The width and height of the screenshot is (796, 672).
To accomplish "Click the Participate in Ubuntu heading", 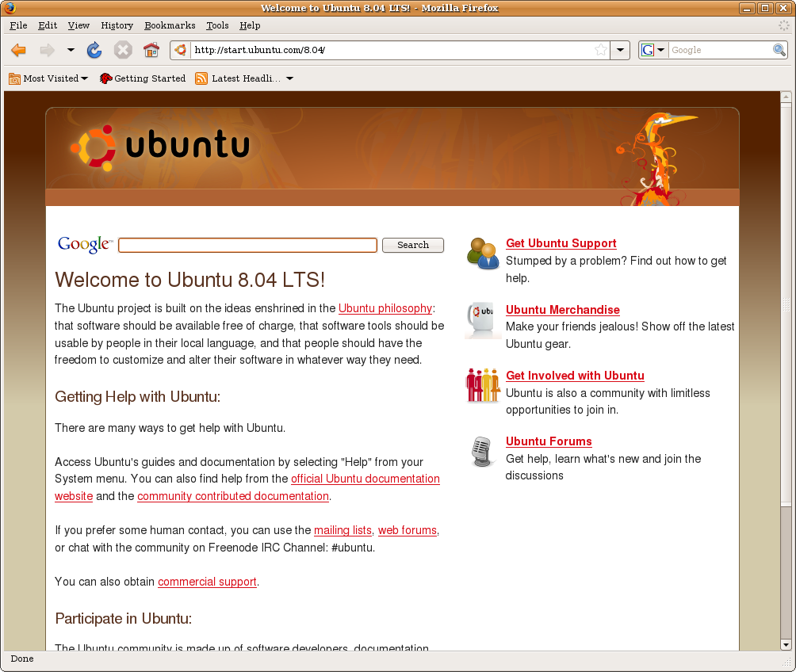I will click(x=124, y=619).
